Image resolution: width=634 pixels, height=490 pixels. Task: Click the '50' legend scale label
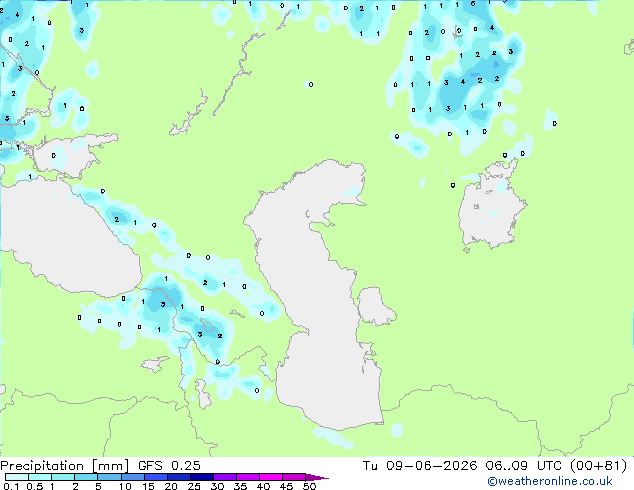309,486
